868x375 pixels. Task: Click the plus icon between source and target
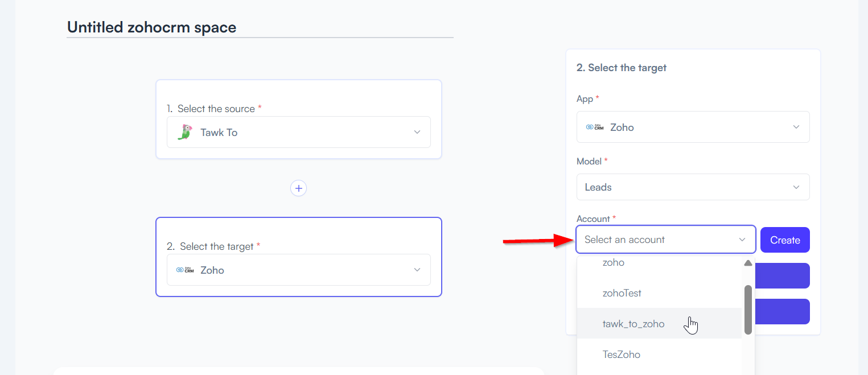point(298,188)
